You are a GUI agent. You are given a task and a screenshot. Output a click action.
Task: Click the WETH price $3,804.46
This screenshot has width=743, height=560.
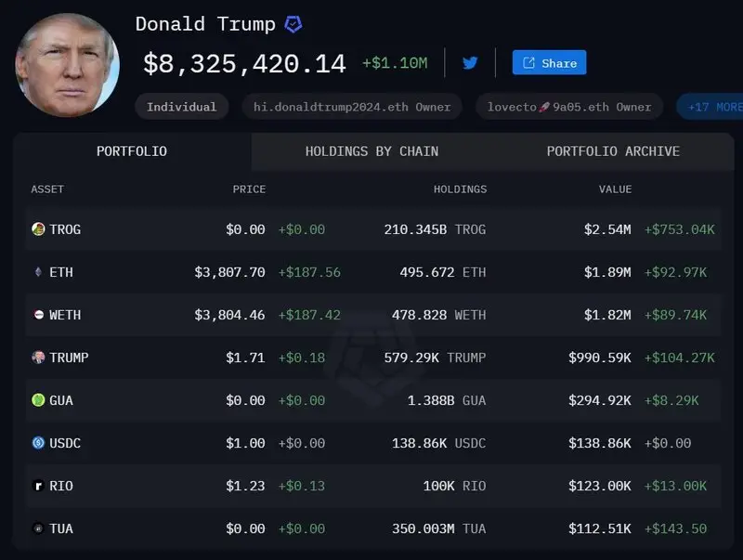[229, 315]
